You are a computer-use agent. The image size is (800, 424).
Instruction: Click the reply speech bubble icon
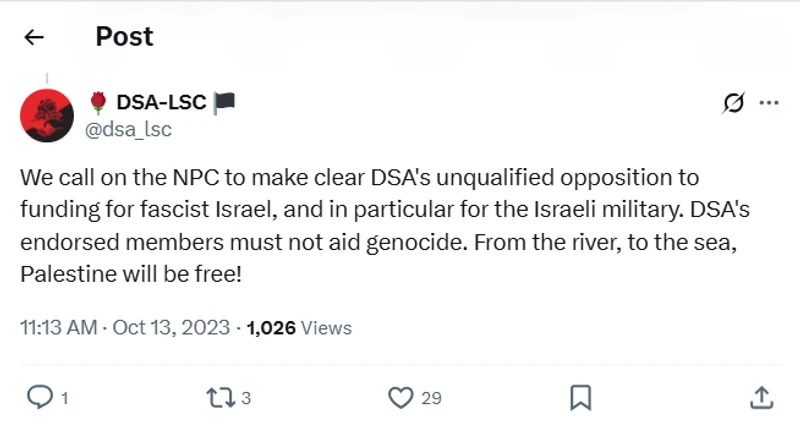pyautogui.click(x=39, y=397)
